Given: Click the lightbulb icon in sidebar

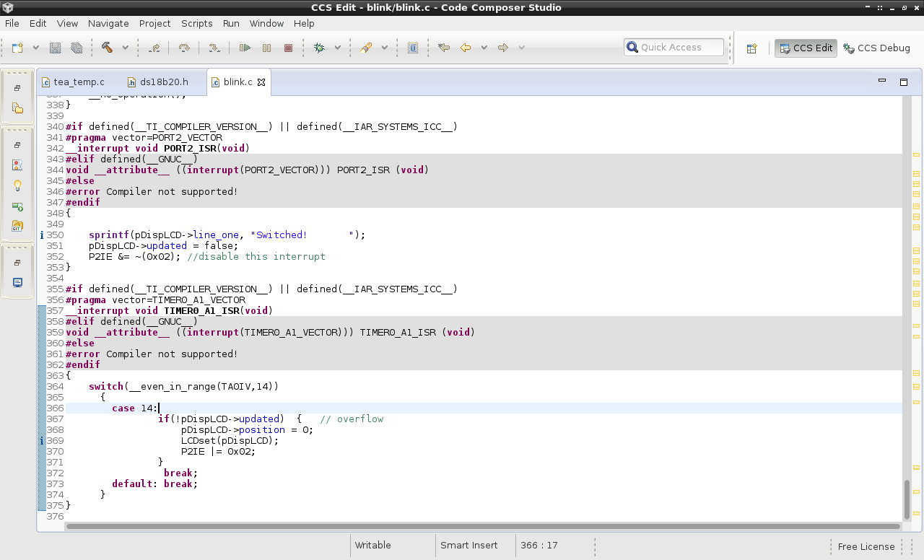Looking at the screenshot, I should (18, 185).
